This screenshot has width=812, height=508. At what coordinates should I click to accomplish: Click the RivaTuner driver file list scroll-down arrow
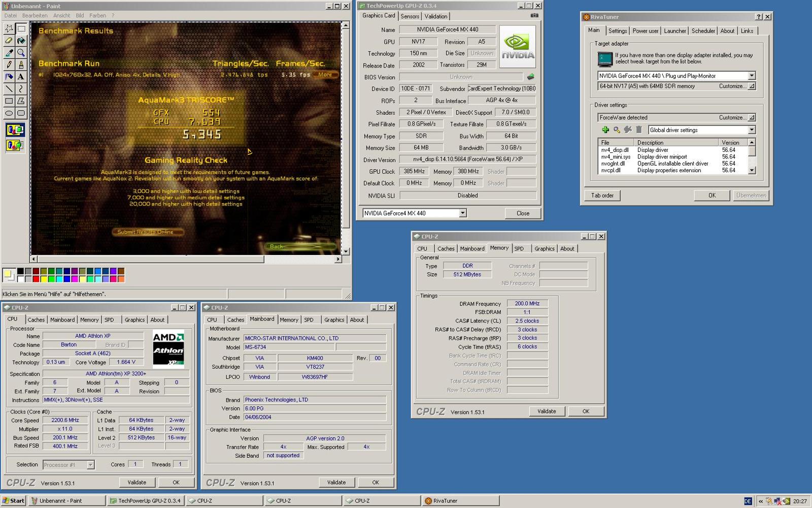[752, 171]
